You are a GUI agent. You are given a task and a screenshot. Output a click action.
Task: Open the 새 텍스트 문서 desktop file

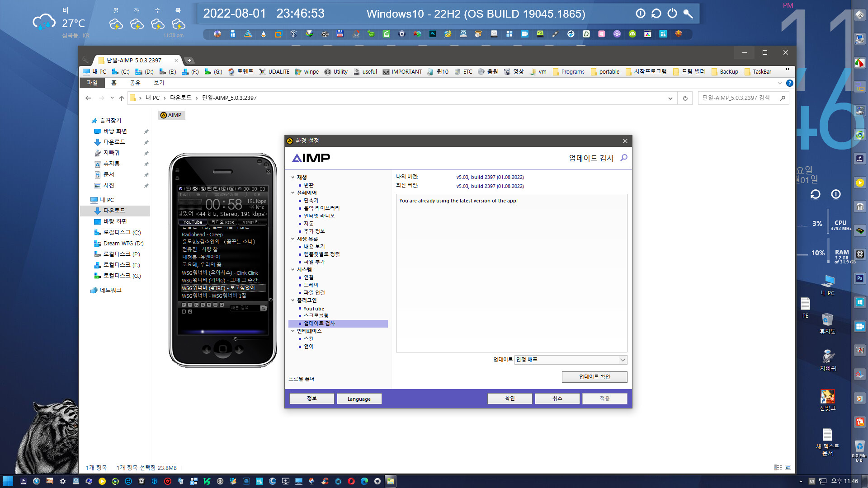[x=828, y=442]
